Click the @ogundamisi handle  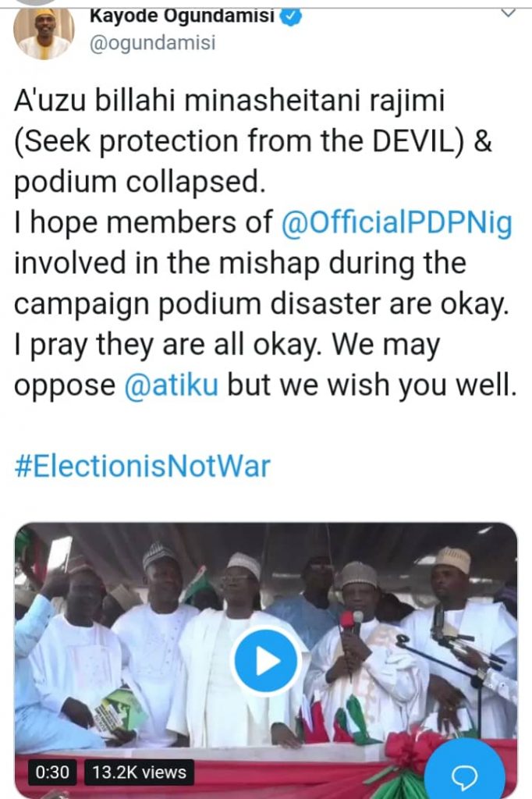154,44
